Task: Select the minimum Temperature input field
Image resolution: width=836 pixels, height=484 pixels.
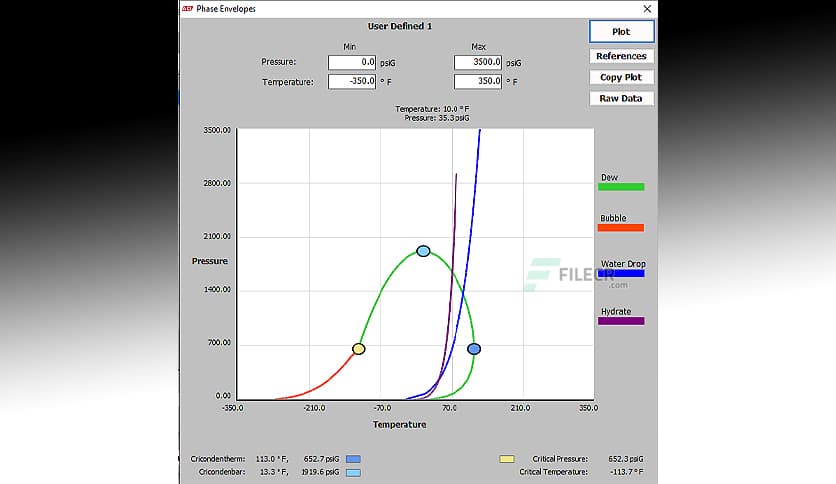Action: [352, 82]
